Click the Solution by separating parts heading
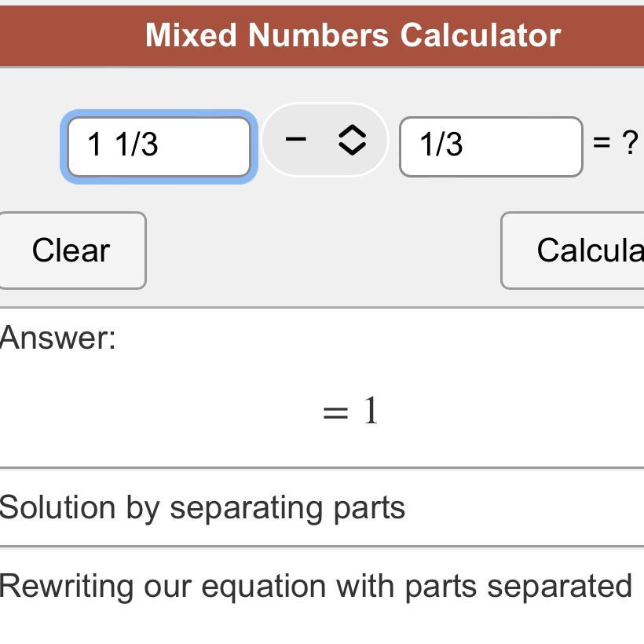Viewport: 644px width, 644px height. pos(203,507)
